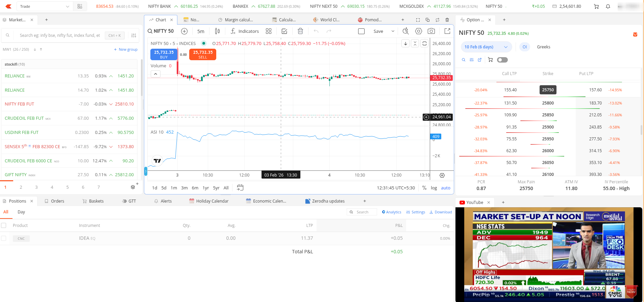This screenshot has width=644, height=302.
Task: Add symbol to chart with plus icon
Action: click(184, 31)
